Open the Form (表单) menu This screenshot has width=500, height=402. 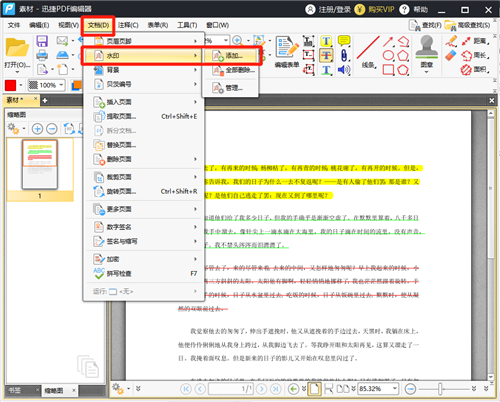(x=158, y=25)
